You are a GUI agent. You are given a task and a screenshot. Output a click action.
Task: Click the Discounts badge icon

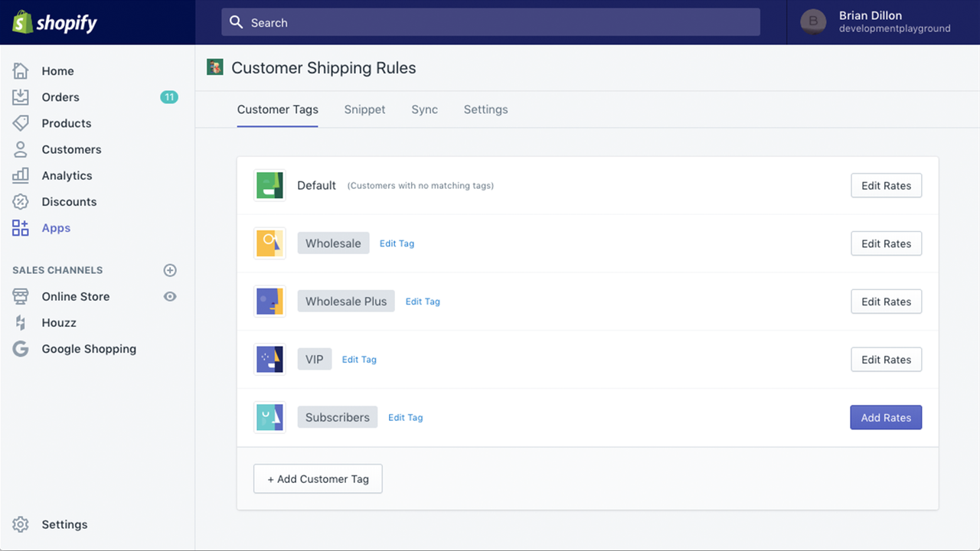(x=21, y=201)
